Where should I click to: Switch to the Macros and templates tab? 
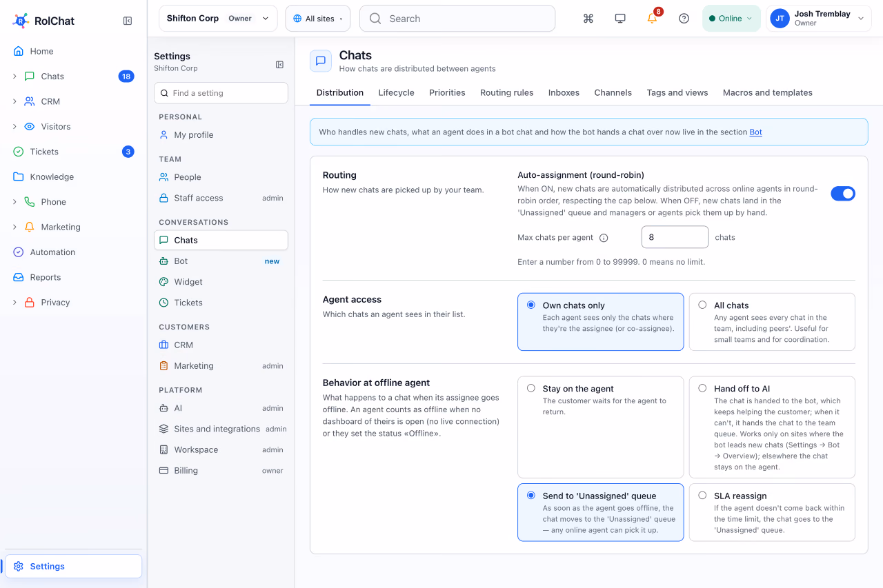click(x=768, y=92)
